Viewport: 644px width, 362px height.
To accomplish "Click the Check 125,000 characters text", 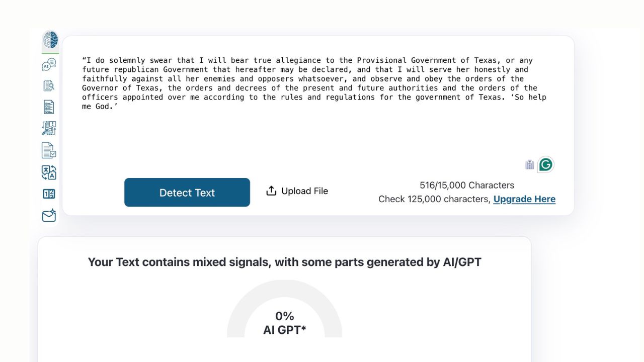I will [x=434, y=199].
